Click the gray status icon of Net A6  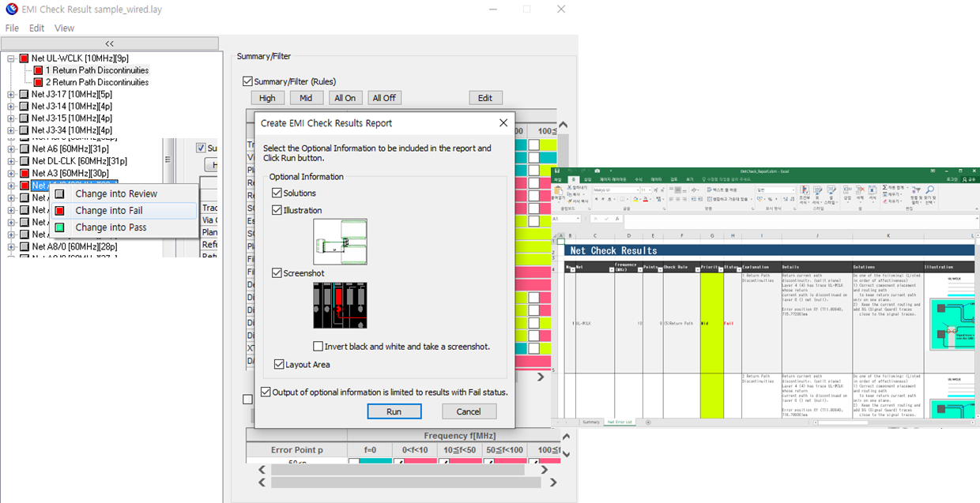24,148
